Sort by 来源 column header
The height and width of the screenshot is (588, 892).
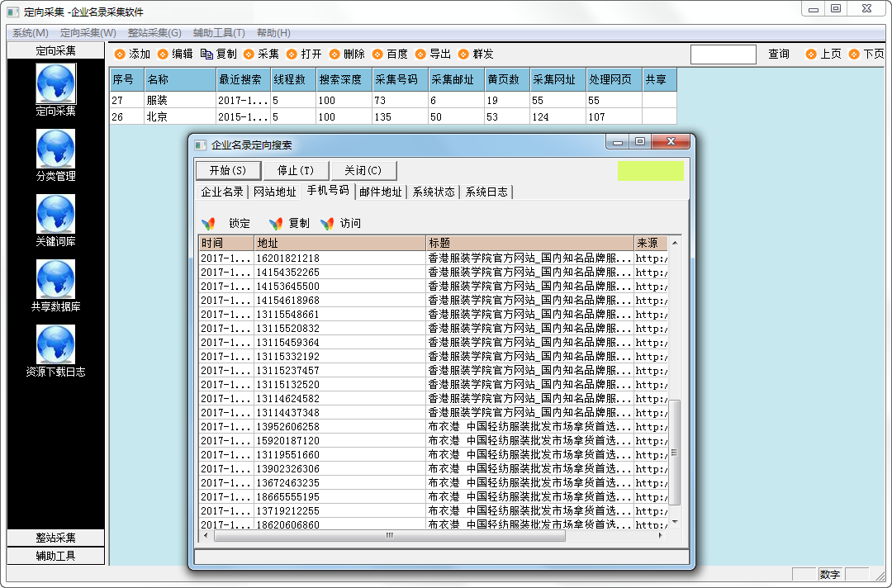pos(651,243)
